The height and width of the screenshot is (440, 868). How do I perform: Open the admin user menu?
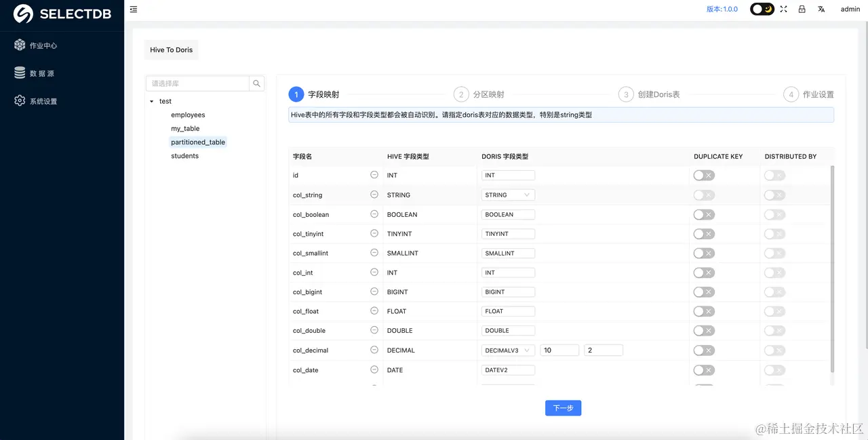(850, 9)
